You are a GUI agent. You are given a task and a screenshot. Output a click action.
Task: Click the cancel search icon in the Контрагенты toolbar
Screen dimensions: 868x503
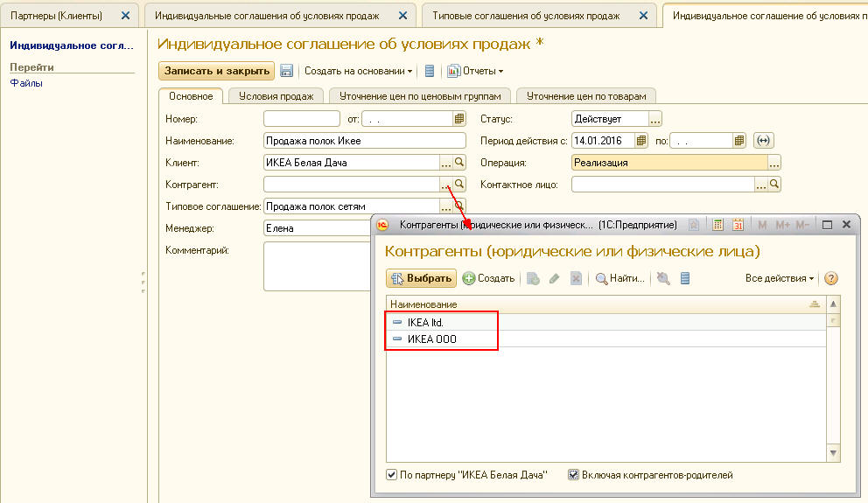tap(663, 278)
